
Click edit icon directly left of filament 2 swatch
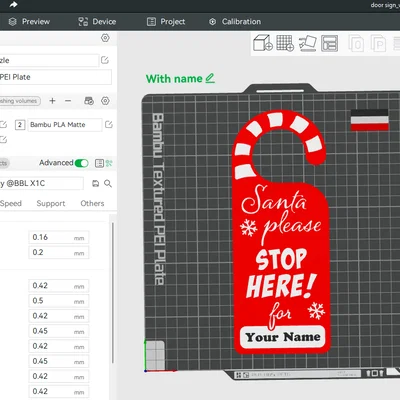coord(3,125)
